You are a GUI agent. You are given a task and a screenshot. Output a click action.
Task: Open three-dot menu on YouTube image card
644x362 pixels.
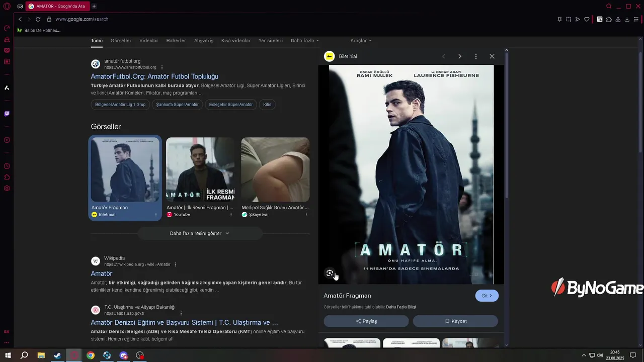(x=231, y=215)
